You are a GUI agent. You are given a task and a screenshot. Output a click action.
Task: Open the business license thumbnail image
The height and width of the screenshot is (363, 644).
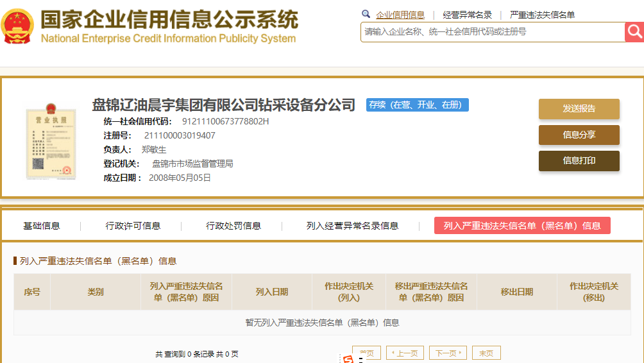tap(51, 141)
